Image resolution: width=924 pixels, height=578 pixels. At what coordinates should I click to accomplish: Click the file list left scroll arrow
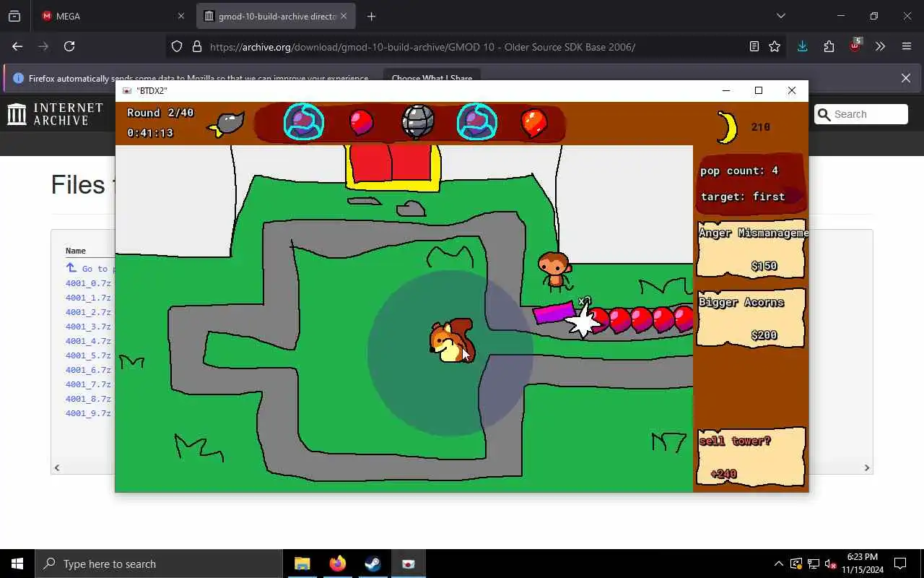click(57, 467)
